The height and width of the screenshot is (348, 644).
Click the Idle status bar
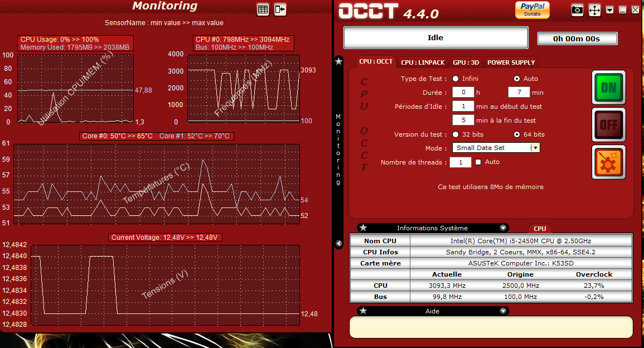tap(436, 38)
